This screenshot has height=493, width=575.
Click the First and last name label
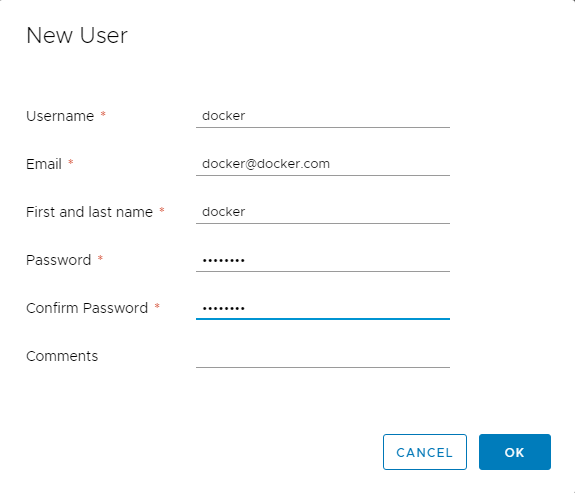89,212
